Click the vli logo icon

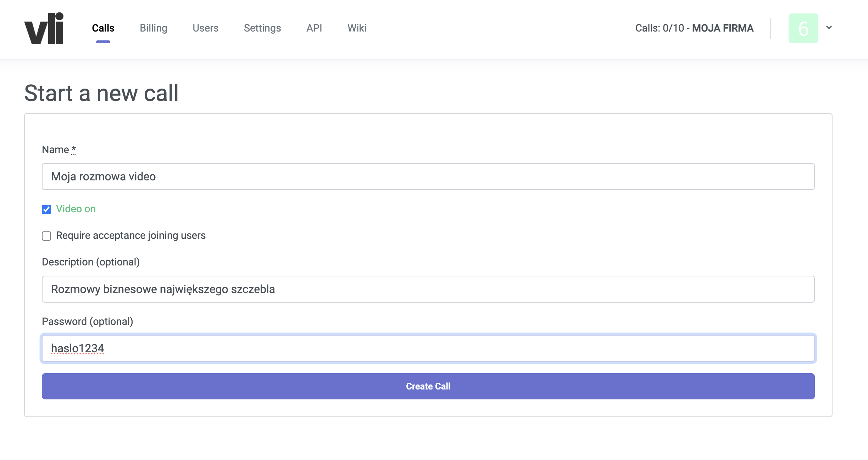click(44, 29)
